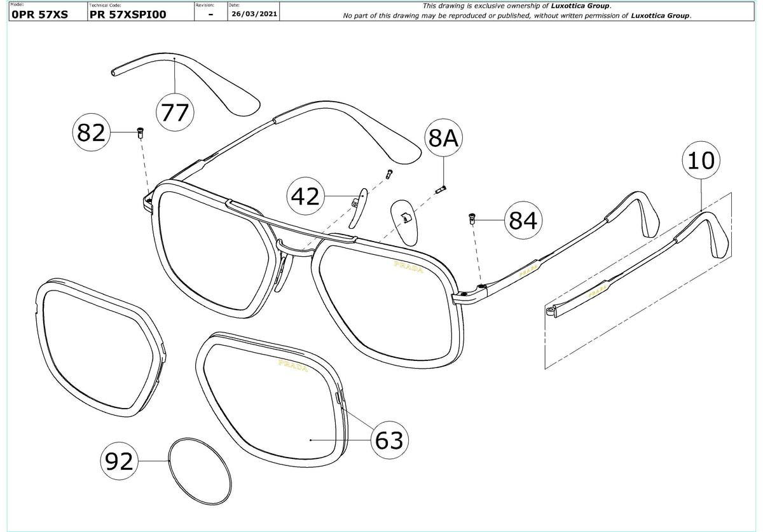This screenshot has height=532, width=763.
Task: Select part number 42 callout
Action: (x=305, y=197)
